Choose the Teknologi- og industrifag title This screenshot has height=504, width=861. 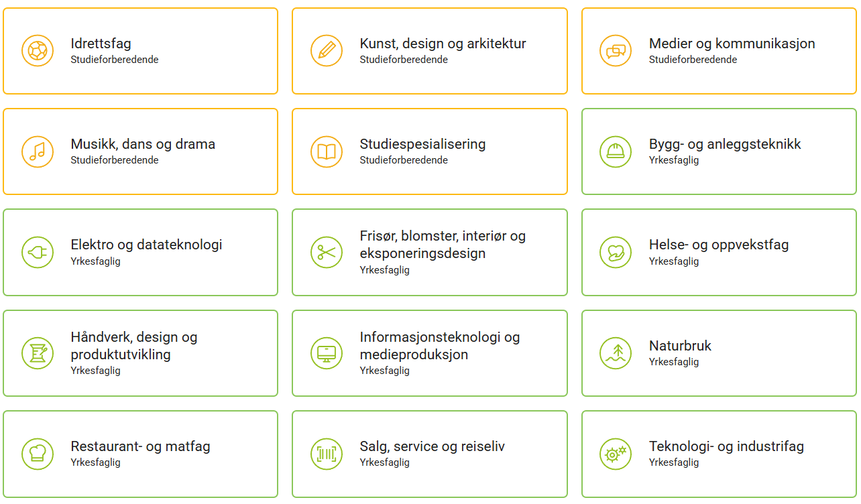click(x=726, y=446)
